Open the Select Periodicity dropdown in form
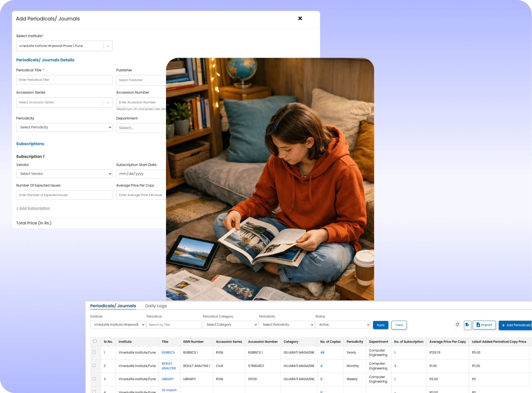Image resolution: width=532 pixels, height=393 pixels. (64, 127)
